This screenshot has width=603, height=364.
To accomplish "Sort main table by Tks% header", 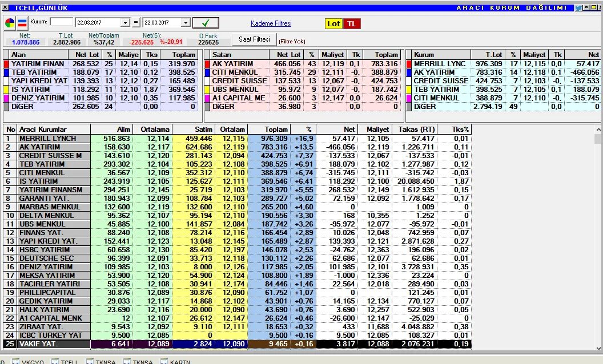I will (454, 130).
